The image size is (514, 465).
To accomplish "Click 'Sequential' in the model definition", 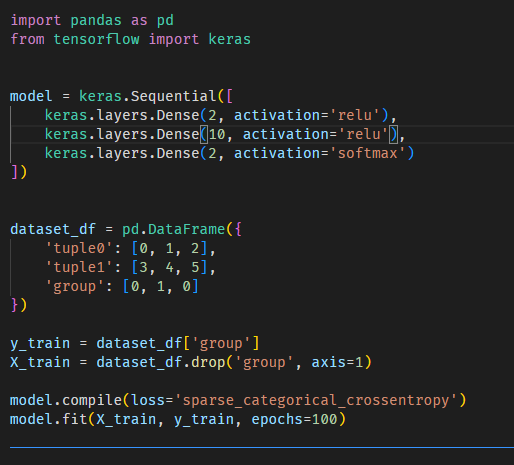I will [x=174, y=96].
